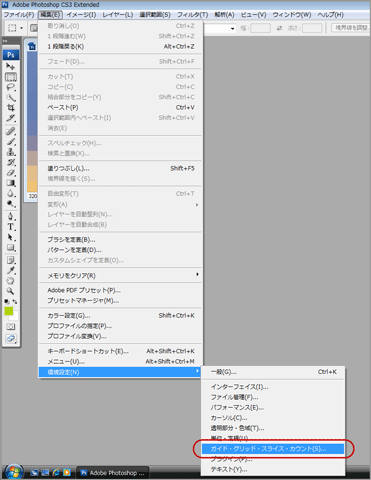Select the Lasso tool
Viewport: 371px width, 480px height.
pyautogui.click(x=11, y=87)
